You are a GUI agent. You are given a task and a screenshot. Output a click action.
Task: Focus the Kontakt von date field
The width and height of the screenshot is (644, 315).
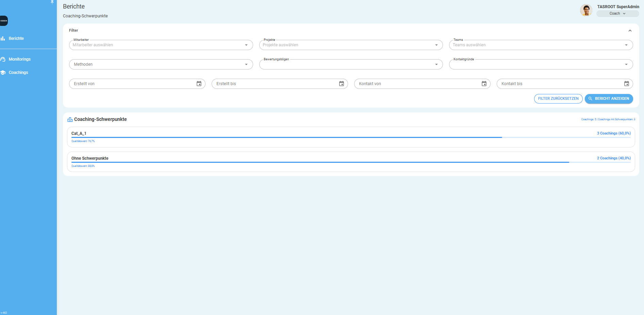pyautogui.click(x=422, y=84)
